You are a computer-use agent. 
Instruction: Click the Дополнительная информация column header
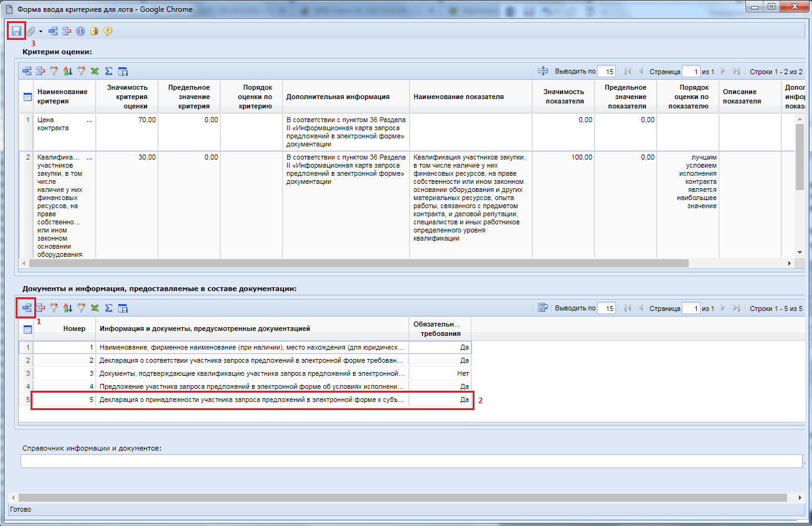tap(346, 97)
